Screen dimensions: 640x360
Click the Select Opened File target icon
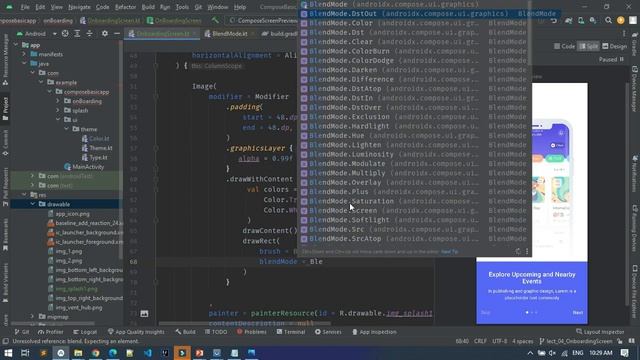coord(65,33)
